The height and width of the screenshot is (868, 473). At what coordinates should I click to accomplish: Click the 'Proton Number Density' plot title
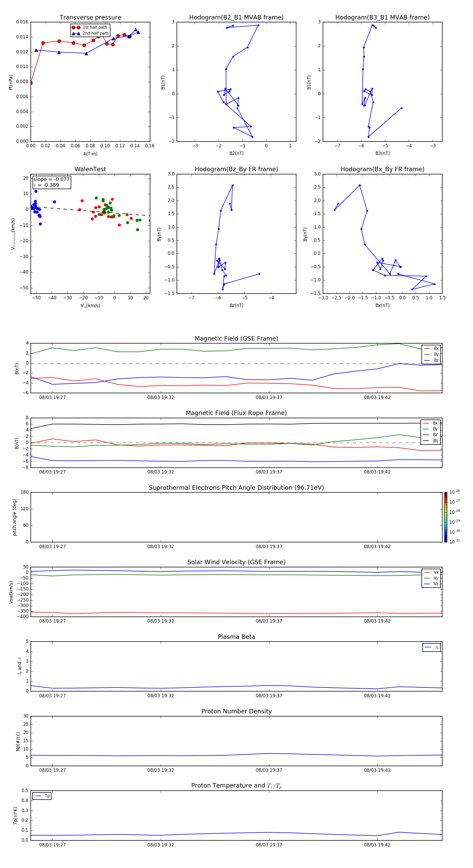[x=236, y=711]
